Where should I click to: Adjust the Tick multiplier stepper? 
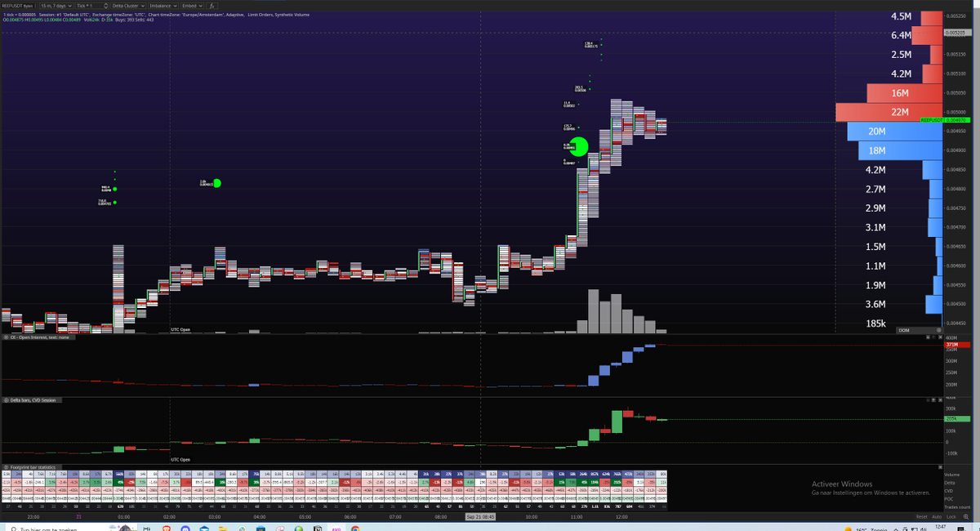pyautogui.click(x=105, y=6)
